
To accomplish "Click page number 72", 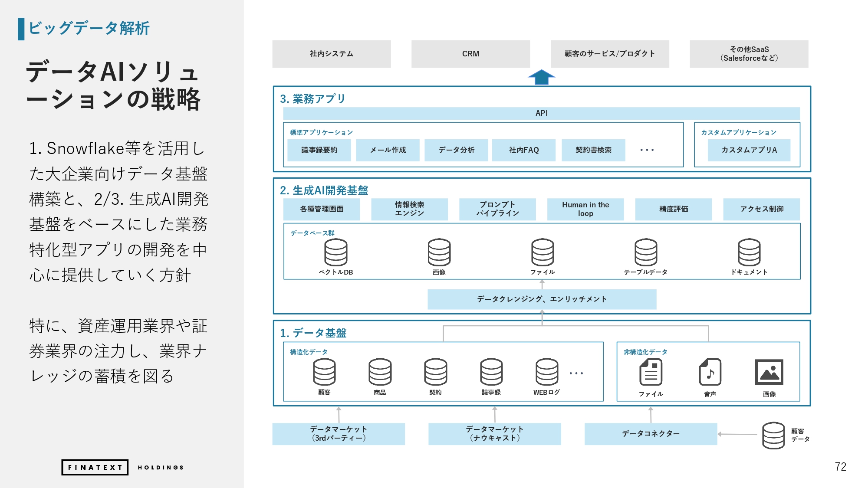I will click(x=840, y=467).
